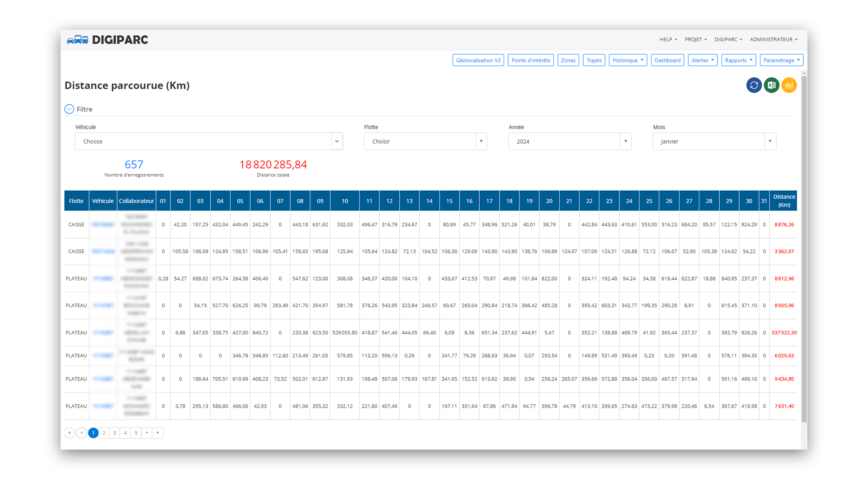Click the blue refresh icon
This screenshot has width=868, height=488.
coord(754,85)
